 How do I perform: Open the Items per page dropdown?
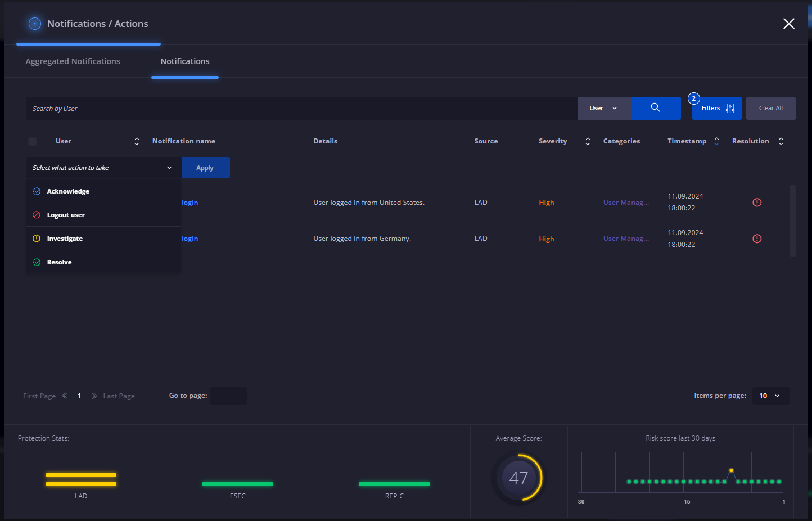pyautogui.click(x=770, y=396)
